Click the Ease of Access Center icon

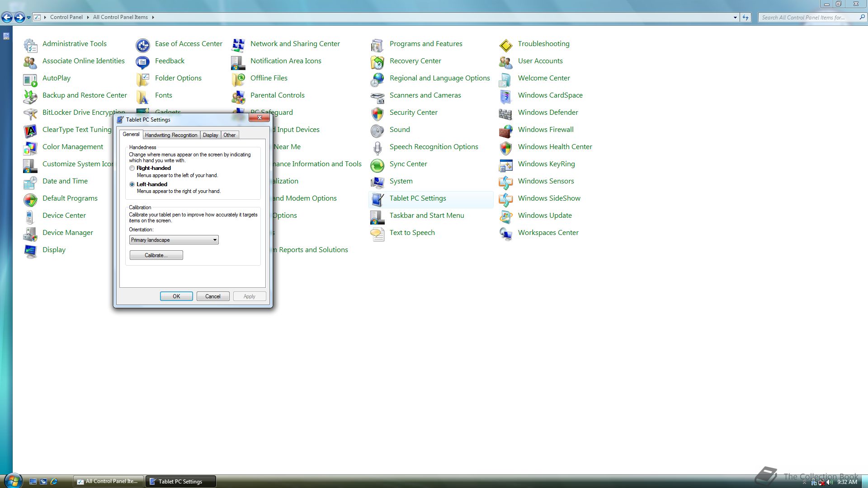143,45
